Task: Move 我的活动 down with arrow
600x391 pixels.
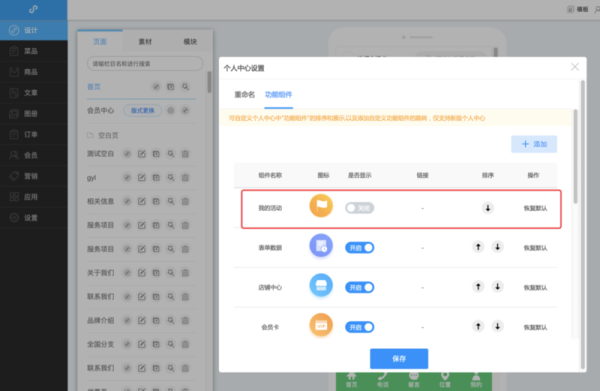Action: (488, 208)
